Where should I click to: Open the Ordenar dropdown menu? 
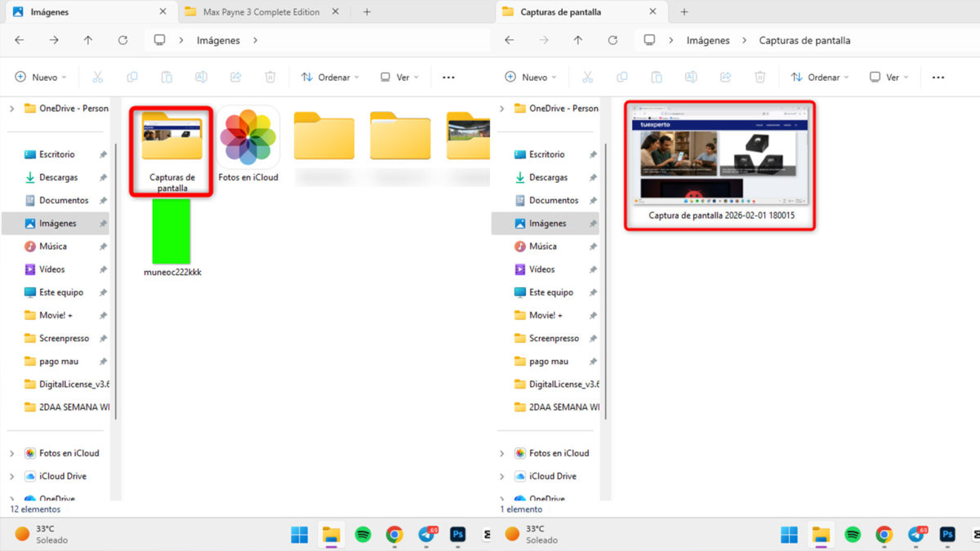(330, 77)
